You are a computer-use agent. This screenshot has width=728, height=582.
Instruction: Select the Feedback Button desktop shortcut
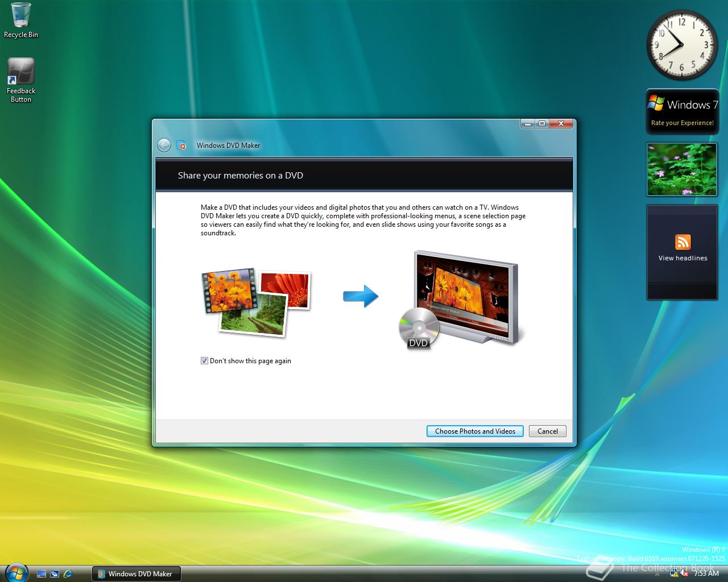pyautogui.click(x=21, y=80)
